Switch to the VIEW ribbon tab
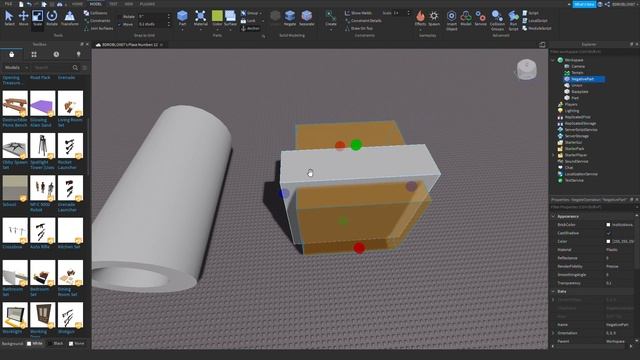 click(129, 4)
